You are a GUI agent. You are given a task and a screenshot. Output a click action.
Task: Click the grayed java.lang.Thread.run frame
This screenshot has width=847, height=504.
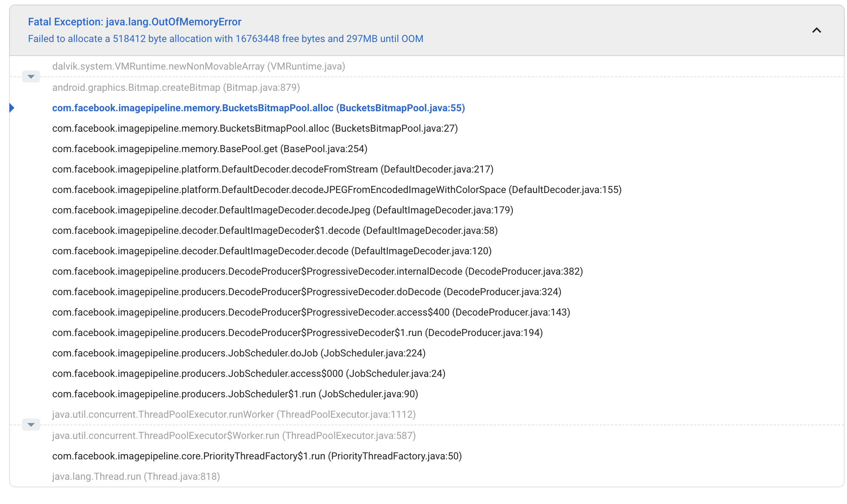[x=135, y=476]
